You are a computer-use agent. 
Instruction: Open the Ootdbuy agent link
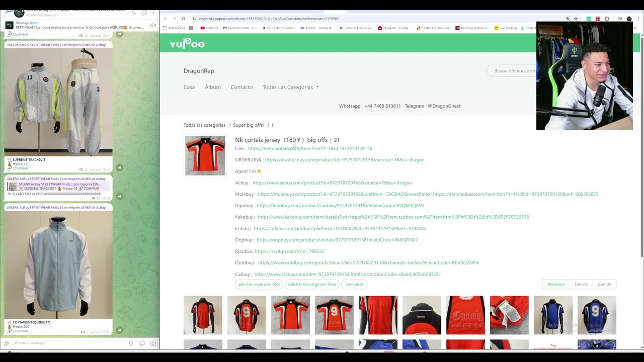coord(368,262)
